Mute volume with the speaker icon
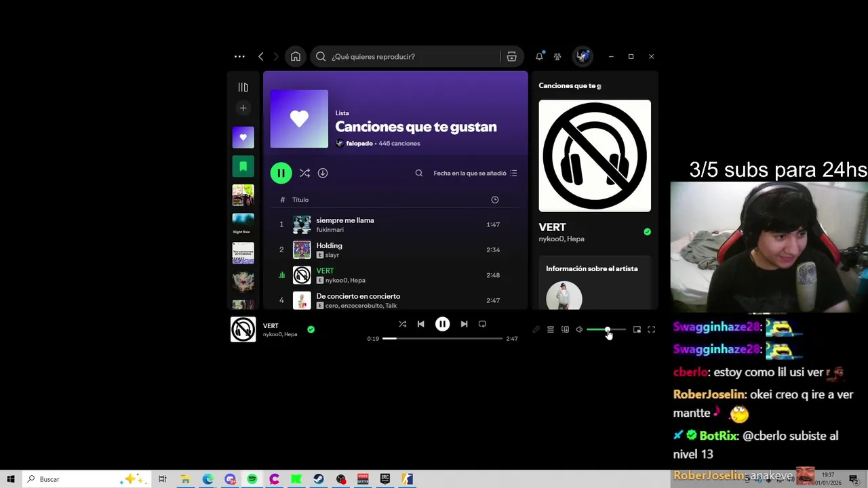Viewport: 868px width, 488px height. pyautogui.click(x=579, y=329)
